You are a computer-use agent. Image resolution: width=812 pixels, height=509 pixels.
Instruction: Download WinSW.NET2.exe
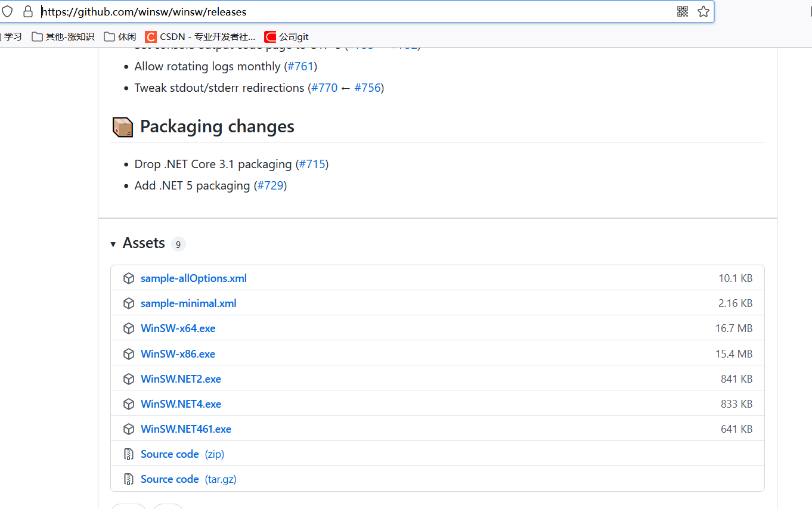coord(181,379)
